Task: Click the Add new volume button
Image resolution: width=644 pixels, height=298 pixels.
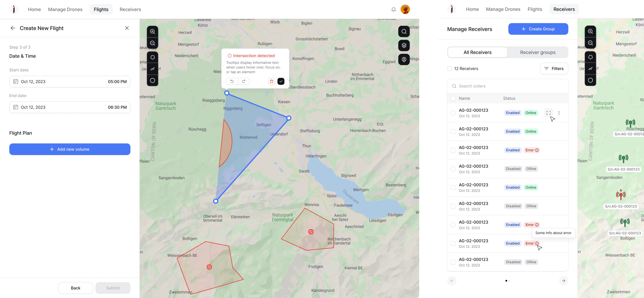Action: (x=70, y=149)
